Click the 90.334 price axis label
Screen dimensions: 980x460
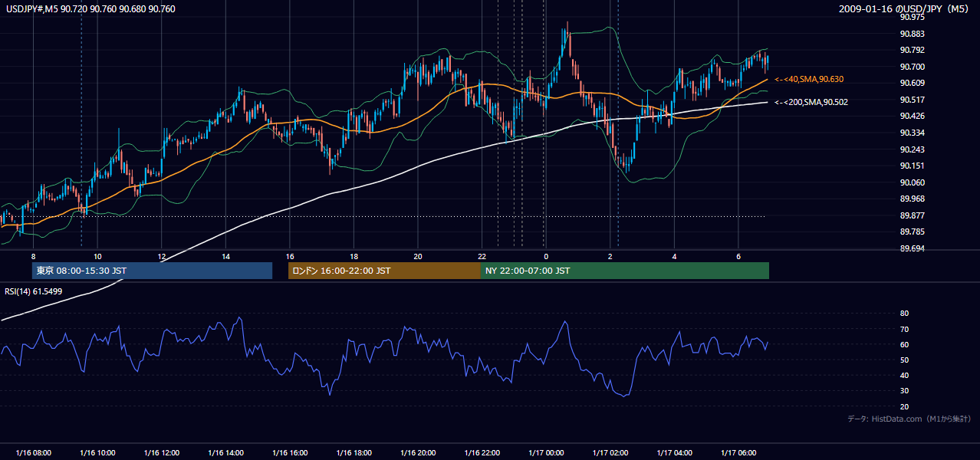pyautogui.click(x=913, y=133)
